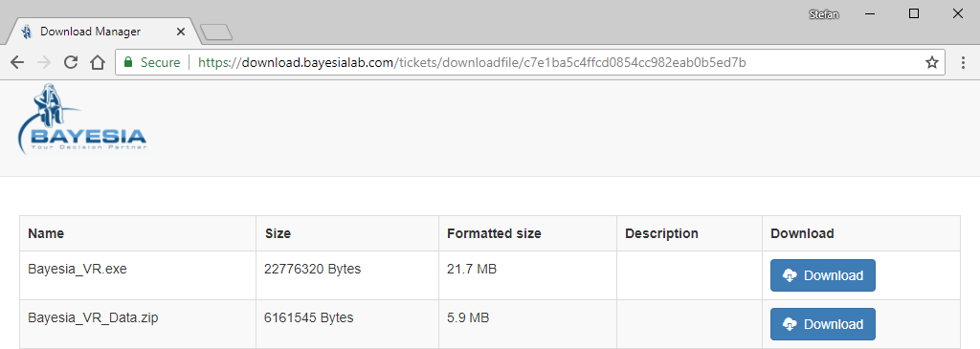
Task: Click the browser back arrow
Action: [x=17, y=62]
